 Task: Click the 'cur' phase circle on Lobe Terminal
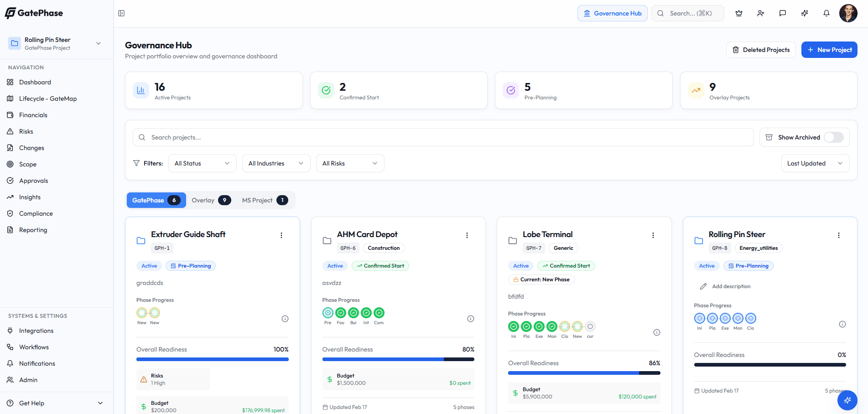(x=590, y=326)
